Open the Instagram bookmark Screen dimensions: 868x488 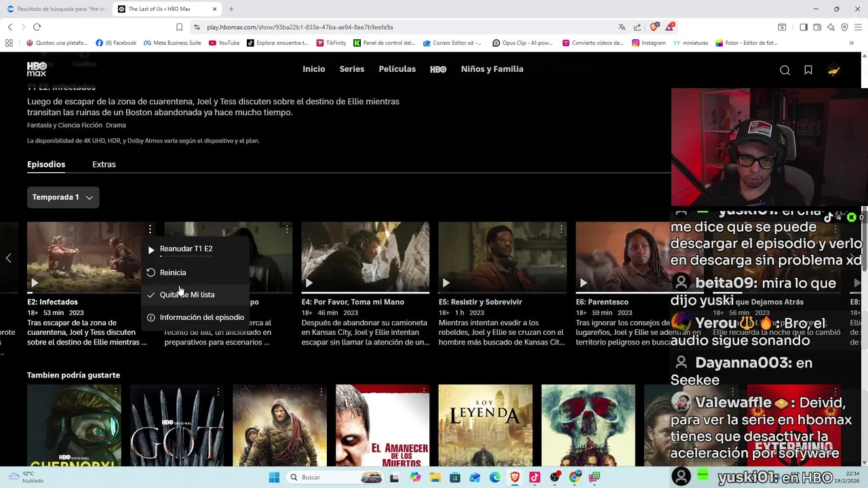coord(649,43)
